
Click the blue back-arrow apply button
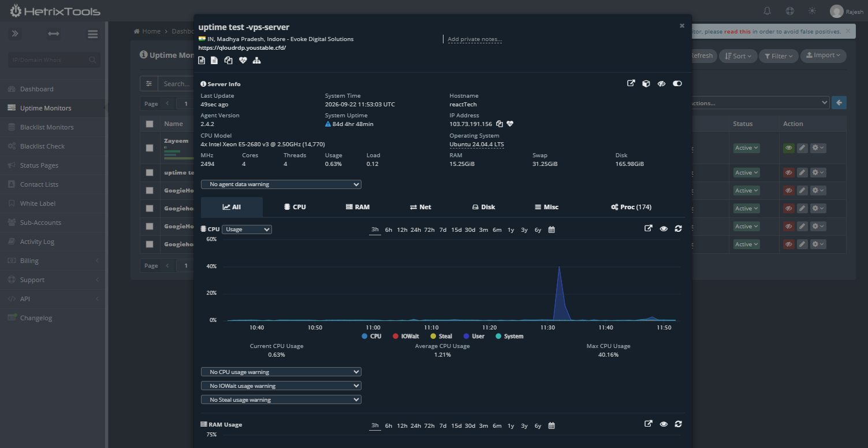click(839, 102)
